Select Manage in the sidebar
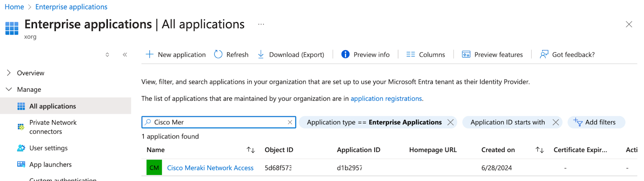Image resolution: width=644 pixels, height=181 pixels. coord(29,90)
